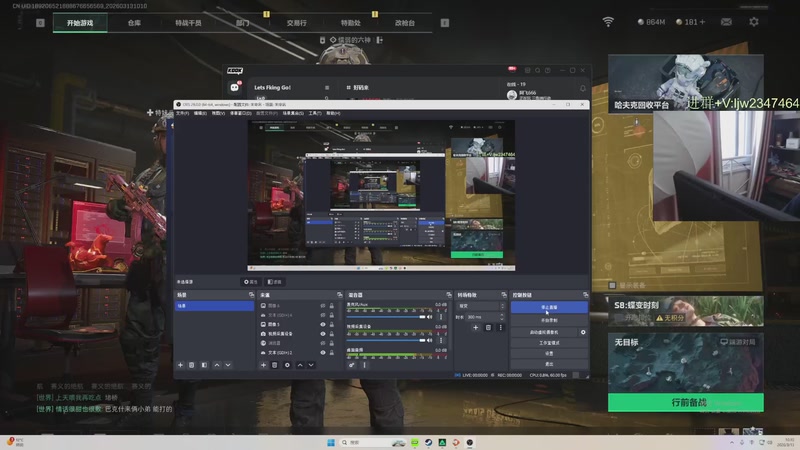800x450 pixels.
Task: Pop out the Audio Mixer dock using its header icon
Action: [448, 295]
